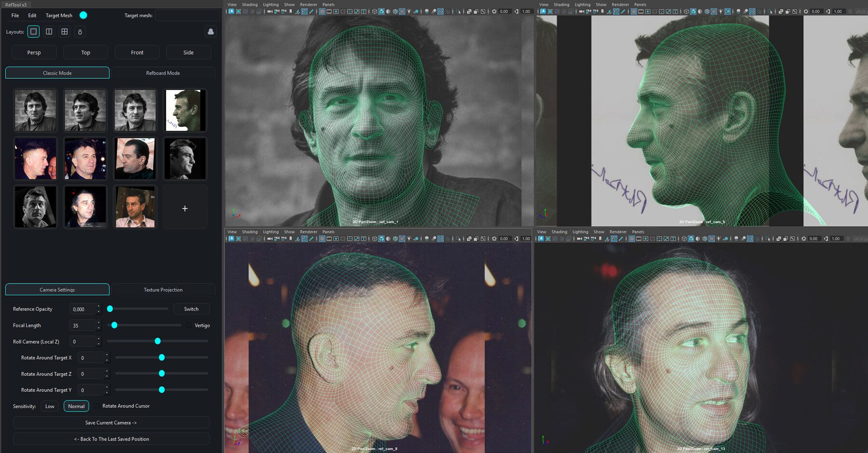Screen dimensions: 868x453
Task: Open Shading menu in top-left viewport
Action: pos(249,5)
